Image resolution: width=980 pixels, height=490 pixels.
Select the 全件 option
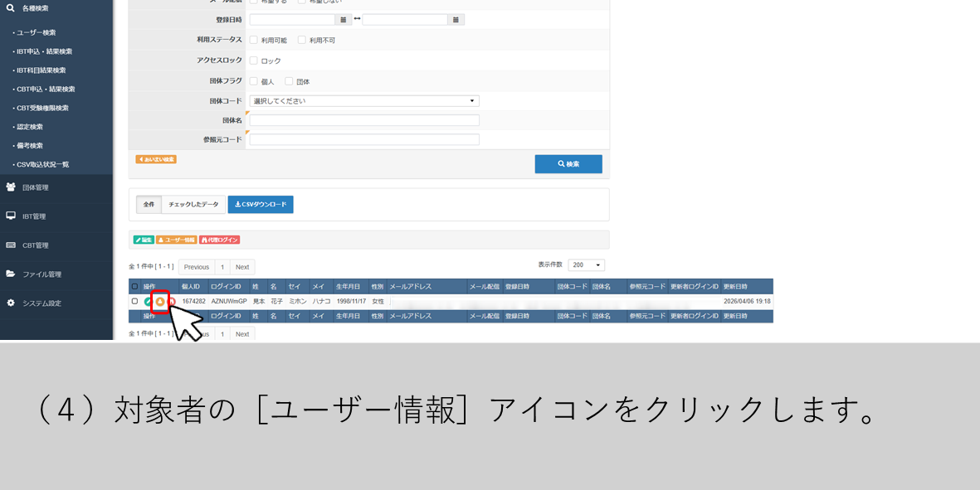[x=149, y=205]
